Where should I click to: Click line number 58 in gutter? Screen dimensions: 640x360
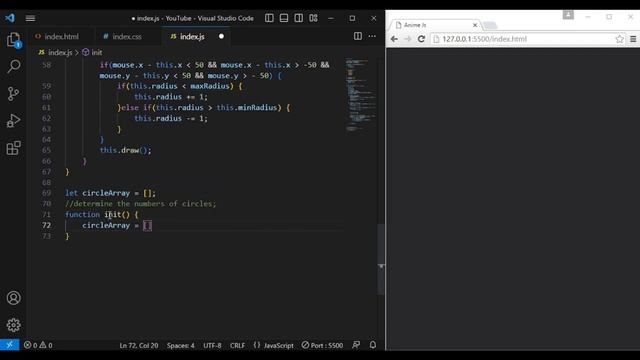point(47,65)
